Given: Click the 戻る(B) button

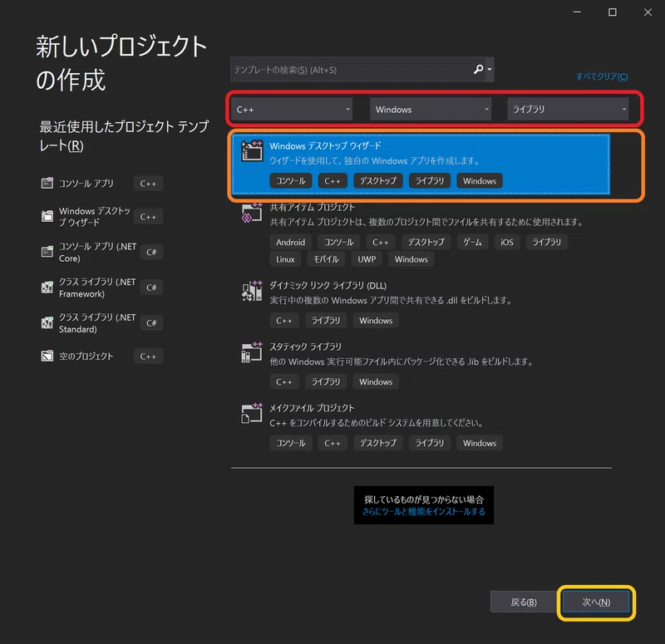Looking at the screenshot, I should [524, 602].
